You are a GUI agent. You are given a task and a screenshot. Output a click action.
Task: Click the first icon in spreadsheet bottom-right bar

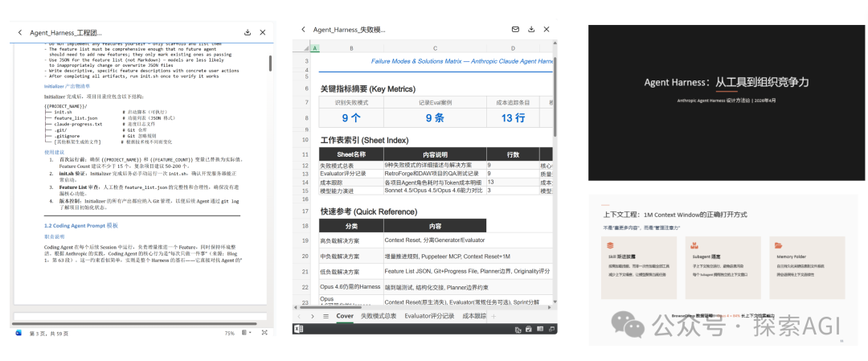point(518,329)
